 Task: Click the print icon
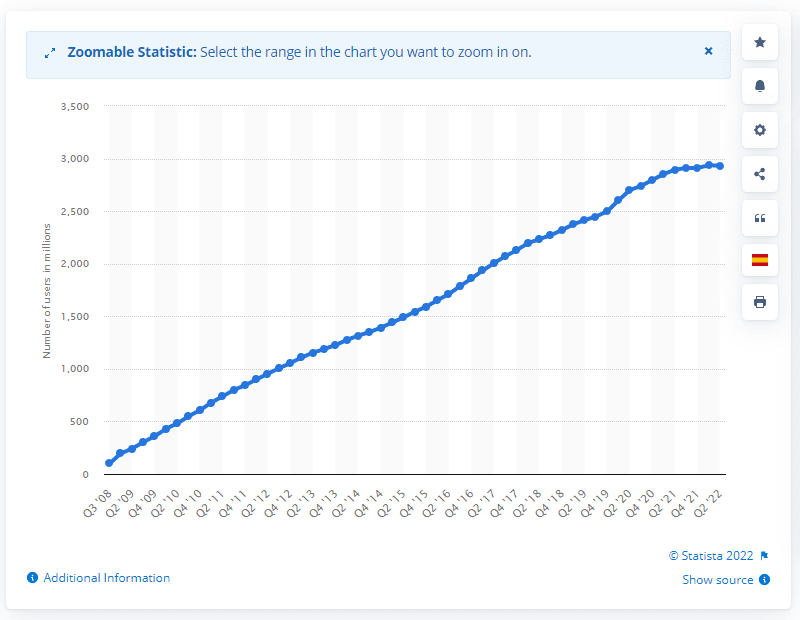[760, 302]
